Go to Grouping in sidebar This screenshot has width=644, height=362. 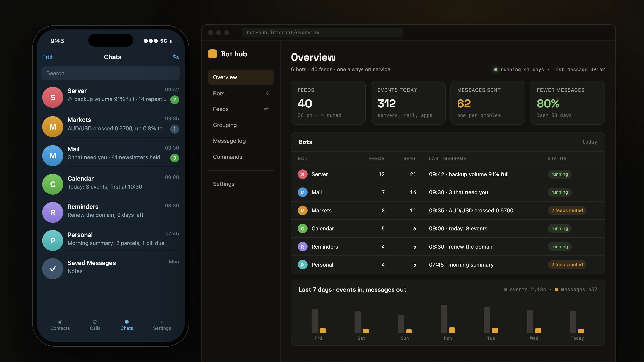(241, 125)
